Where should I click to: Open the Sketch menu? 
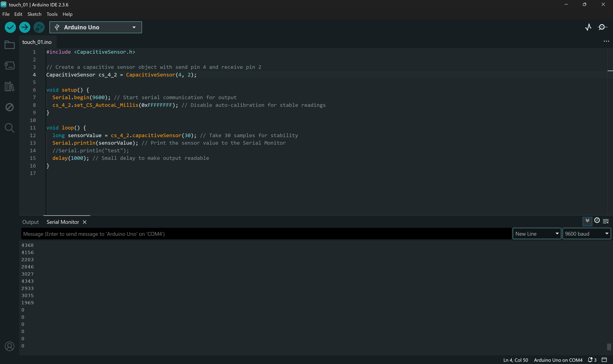[34, 14]
